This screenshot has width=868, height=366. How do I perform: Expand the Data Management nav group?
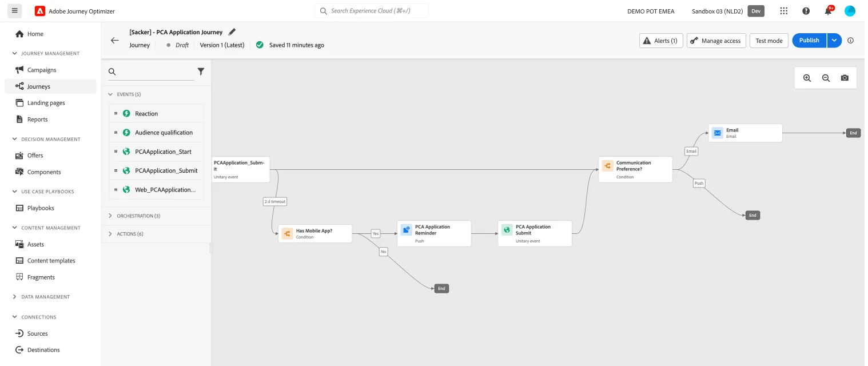[15, 297]
